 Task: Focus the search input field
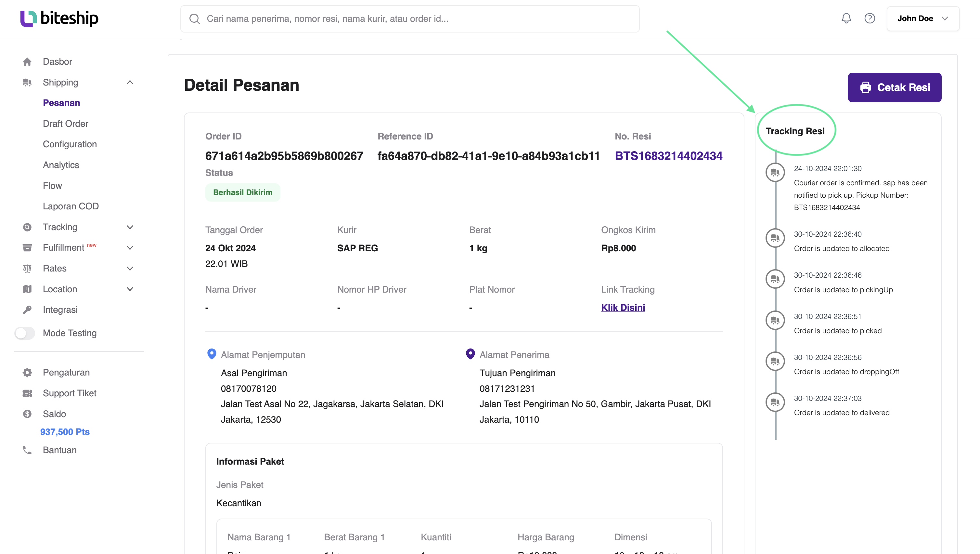[410, 19]
